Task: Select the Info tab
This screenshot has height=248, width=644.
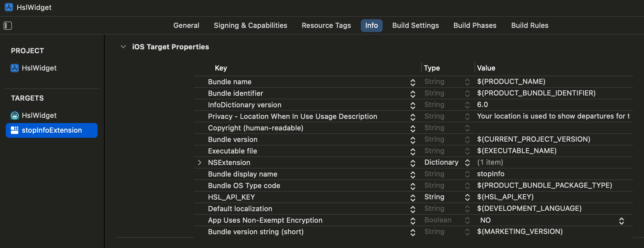Action: [x=371, y=26]
